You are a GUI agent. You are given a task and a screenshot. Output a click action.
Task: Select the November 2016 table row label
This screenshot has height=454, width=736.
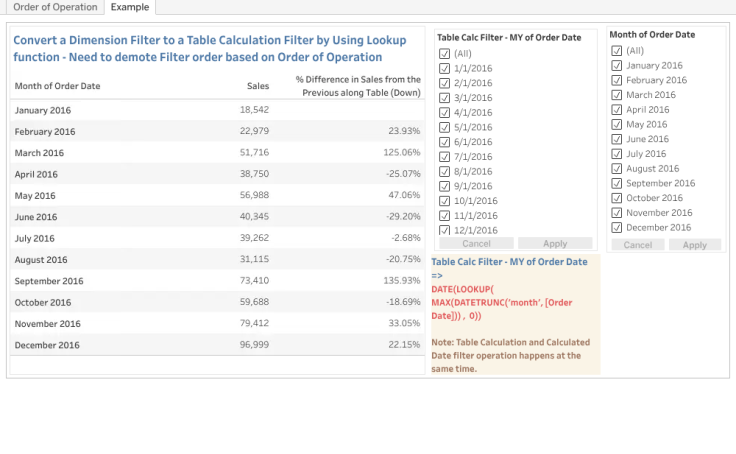click(47, 324)
